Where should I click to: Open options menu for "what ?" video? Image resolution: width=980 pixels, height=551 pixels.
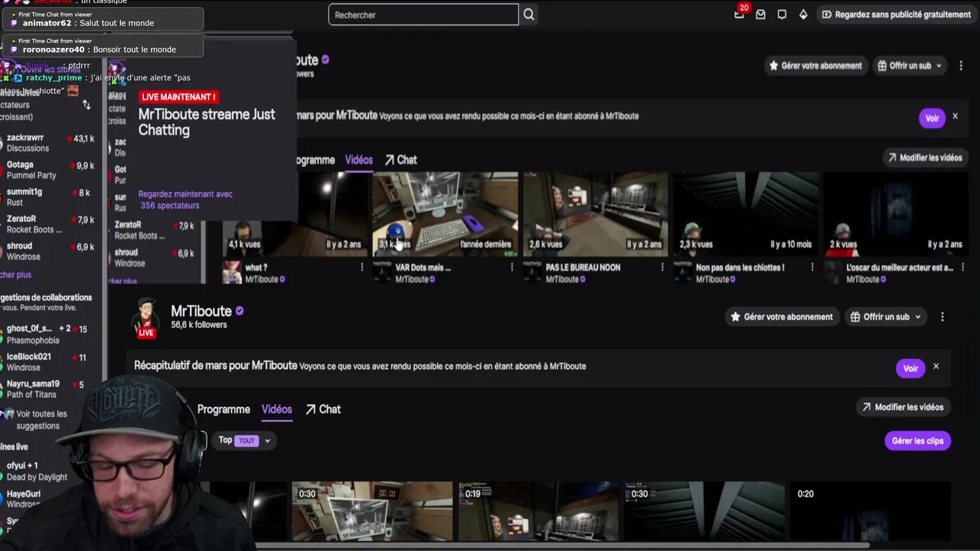click(x=362, y=267)
